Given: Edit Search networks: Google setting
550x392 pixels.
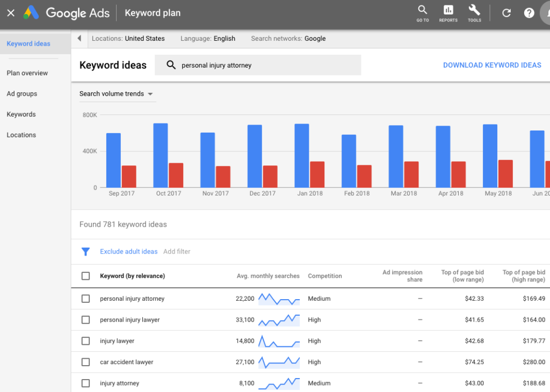Looking at the screenshot, I should 288,39.
